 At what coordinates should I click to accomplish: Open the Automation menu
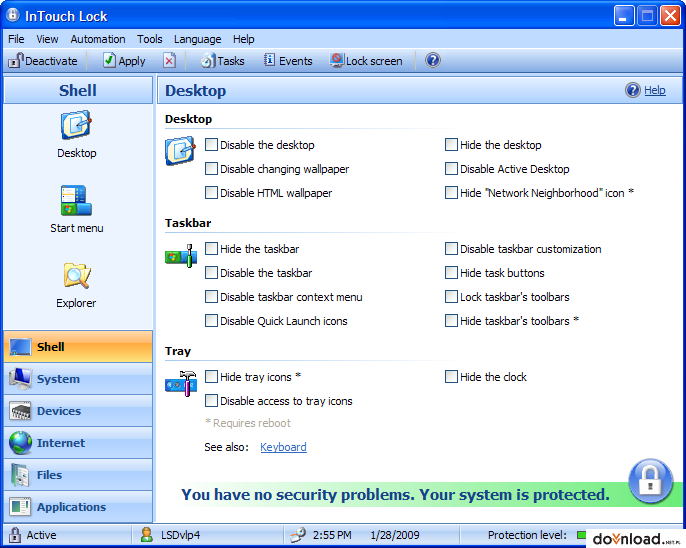point(98,39)
